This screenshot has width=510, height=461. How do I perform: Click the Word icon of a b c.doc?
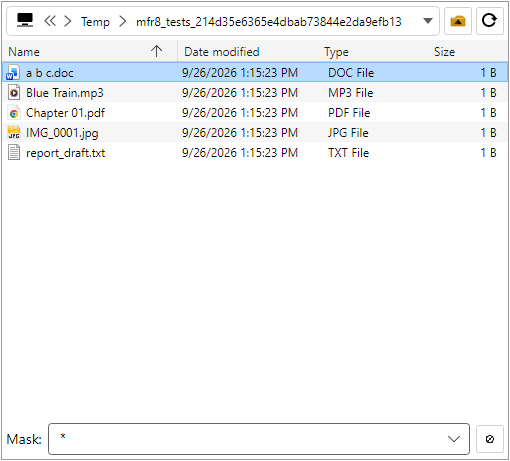point(13,73)
